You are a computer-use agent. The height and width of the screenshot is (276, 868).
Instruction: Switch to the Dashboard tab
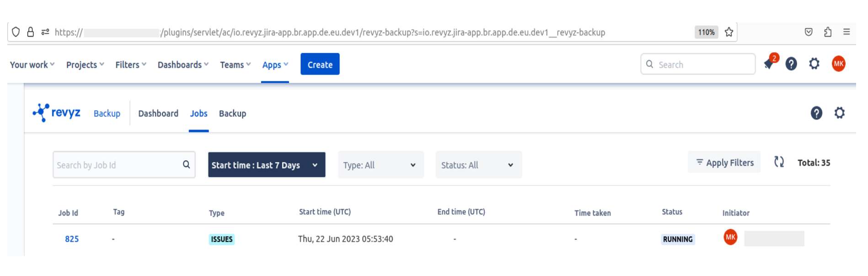coord(158,114)
